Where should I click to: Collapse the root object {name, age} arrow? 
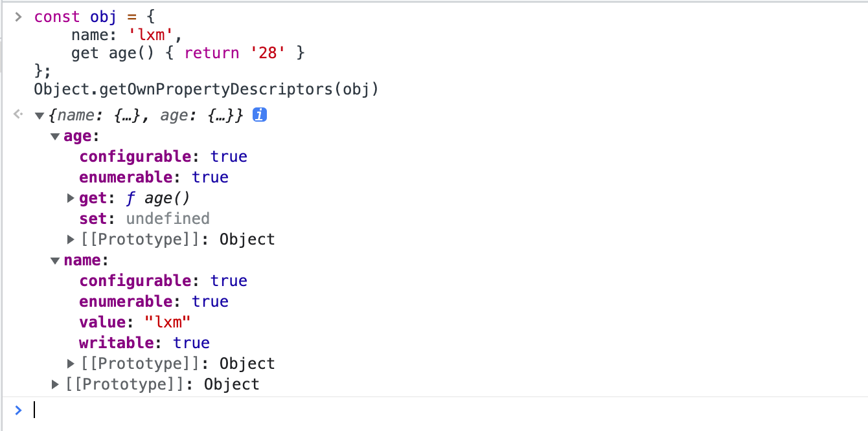40,116
